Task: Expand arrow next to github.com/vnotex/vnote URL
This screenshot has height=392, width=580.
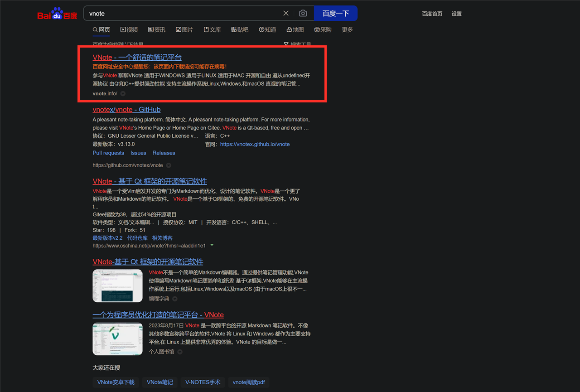Action: (x=169, y=165)
